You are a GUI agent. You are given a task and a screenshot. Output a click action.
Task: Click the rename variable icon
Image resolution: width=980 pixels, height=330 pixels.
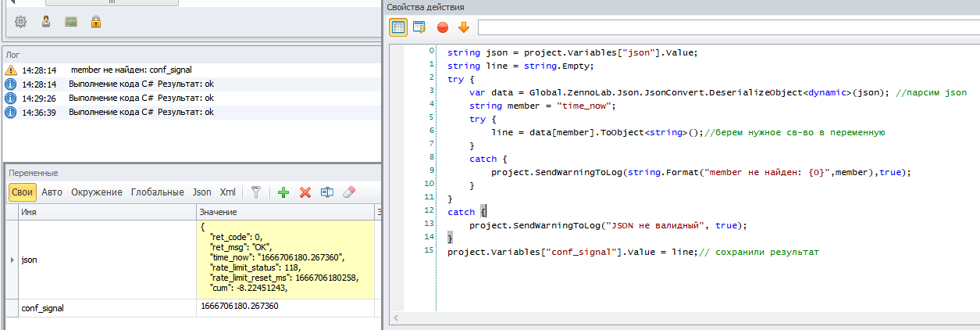(x=327, y=192)
